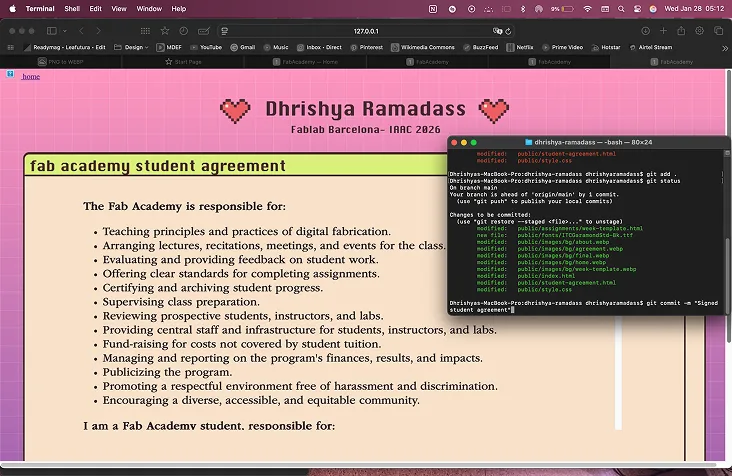
Task: Open the Gmail bookmark
Action: [243, 47]
